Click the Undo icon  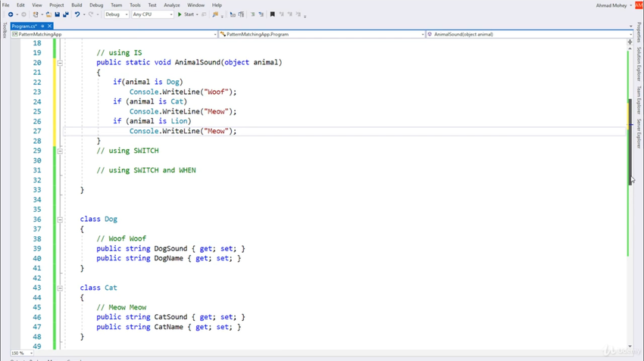point(77,14)
